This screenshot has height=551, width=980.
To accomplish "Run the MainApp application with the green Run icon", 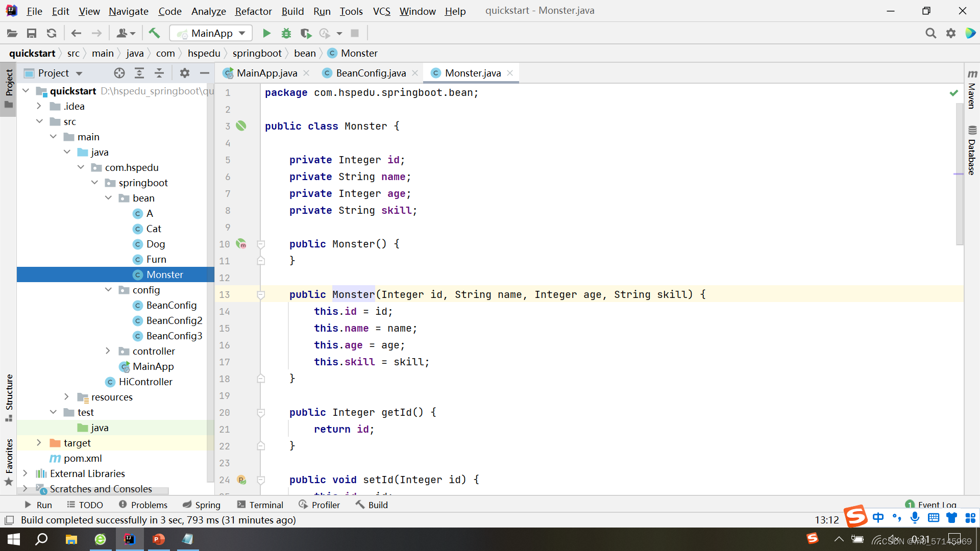I will [x=266, y=33].
